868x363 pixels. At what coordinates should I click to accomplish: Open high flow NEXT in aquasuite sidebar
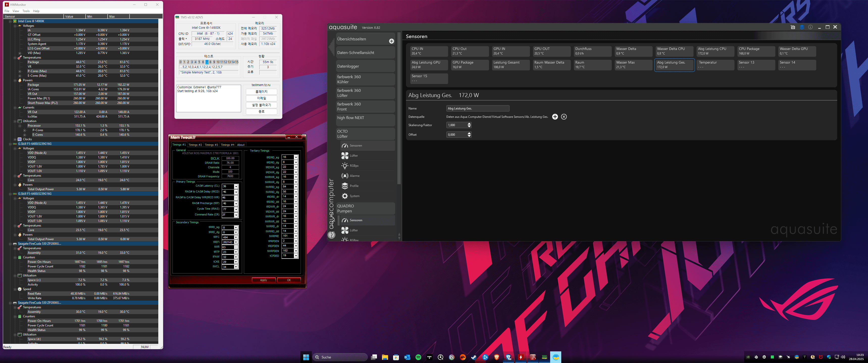point(365,120)
